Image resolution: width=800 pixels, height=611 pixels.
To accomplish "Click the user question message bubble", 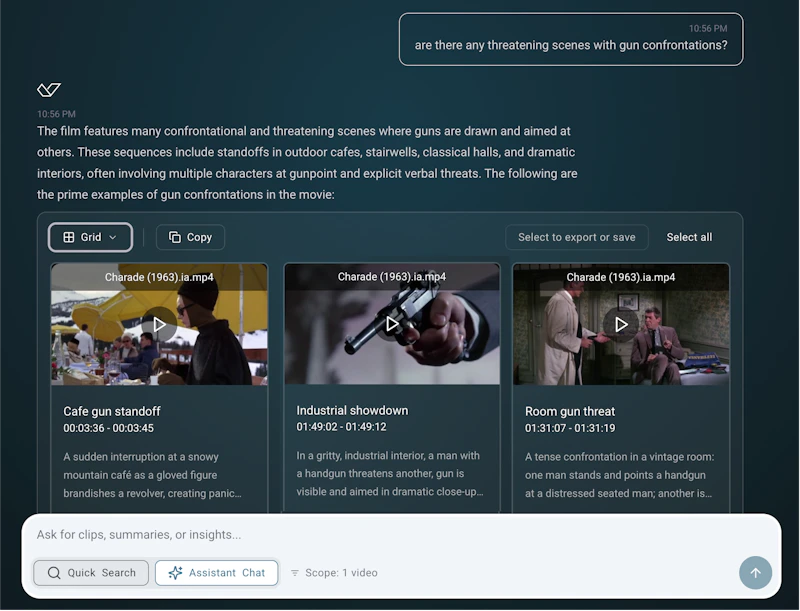I will pyautogui.click(x=571, y=39).
